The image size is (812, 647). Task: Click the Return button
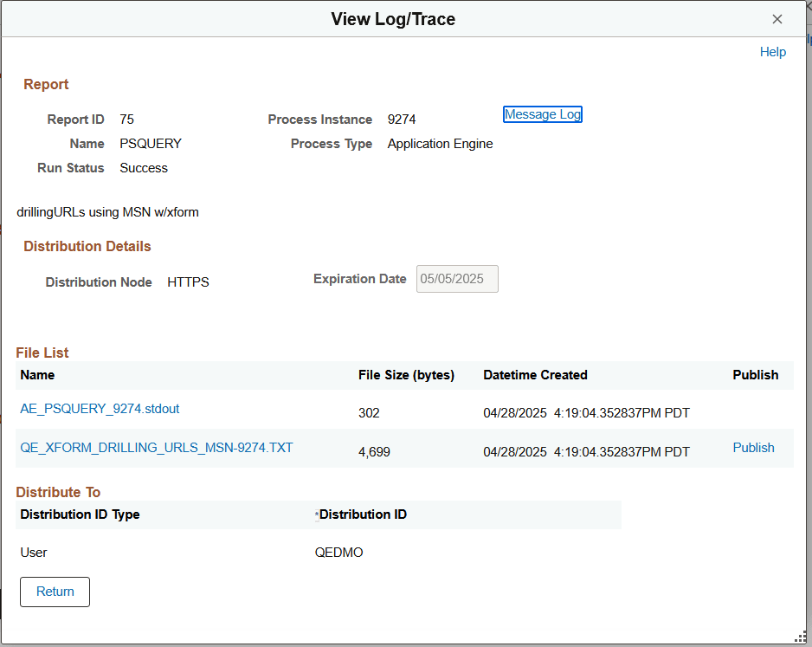tap(55, 592)
